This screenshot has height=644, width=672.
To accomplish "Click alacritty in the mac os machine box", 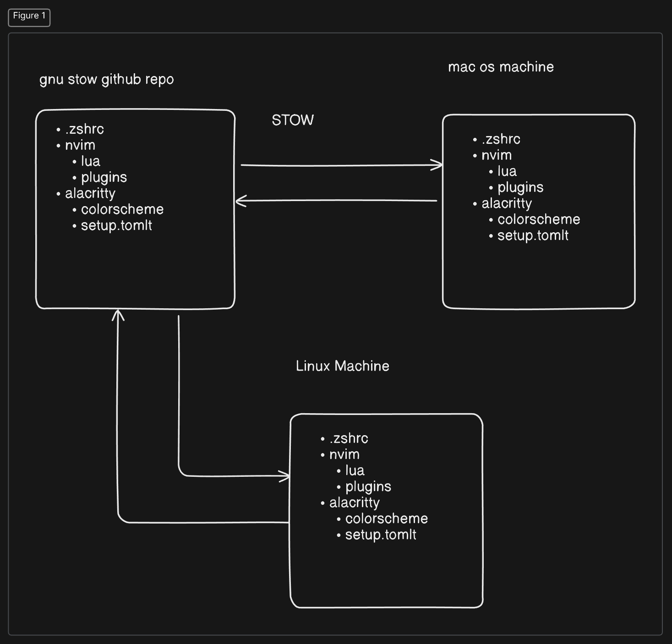I will (507, 204).
